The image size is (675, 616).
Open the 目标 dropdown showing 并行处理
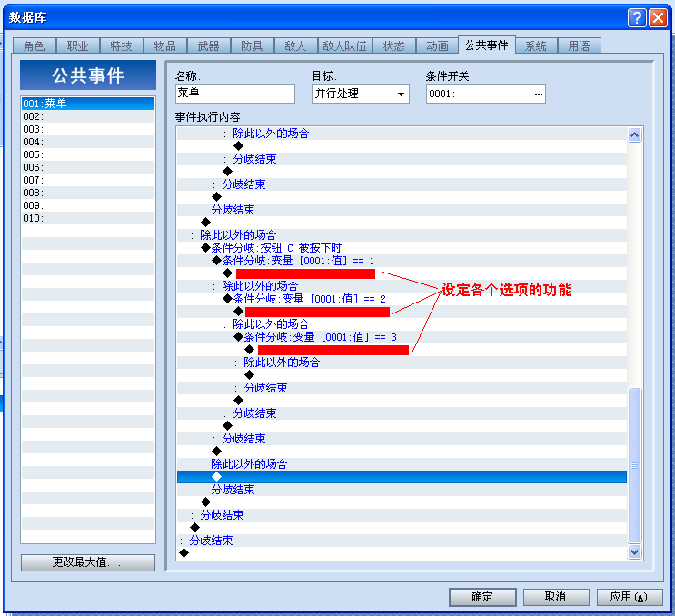[361, 94]
